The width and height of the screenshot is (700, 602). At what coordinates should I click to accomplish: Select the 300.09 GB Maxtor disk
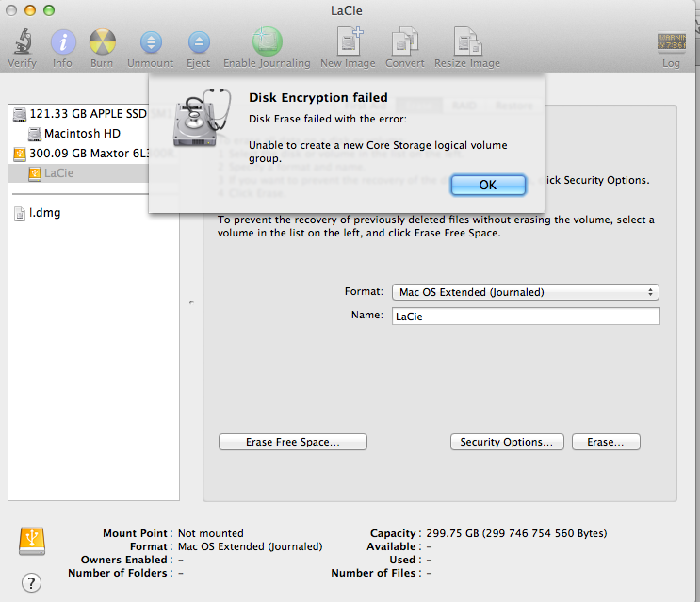coord(79,153)
